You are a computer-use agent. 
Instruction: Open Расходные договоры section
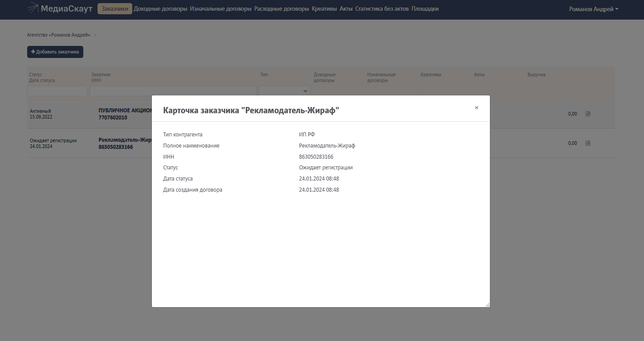pyautogui.click(x=281, y=9)
